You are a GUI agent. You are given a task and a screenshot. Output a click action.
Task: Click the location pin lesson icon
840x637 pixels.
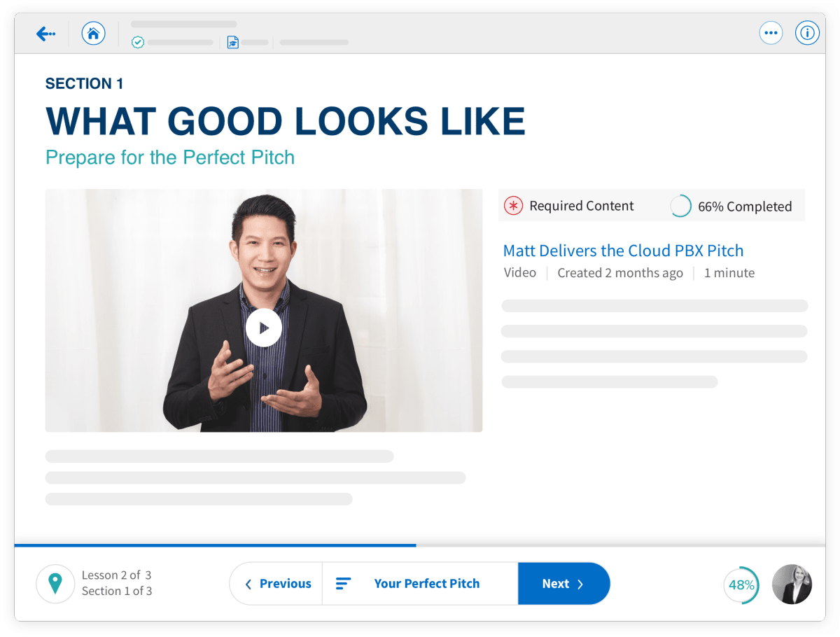(x=55, y=583)
